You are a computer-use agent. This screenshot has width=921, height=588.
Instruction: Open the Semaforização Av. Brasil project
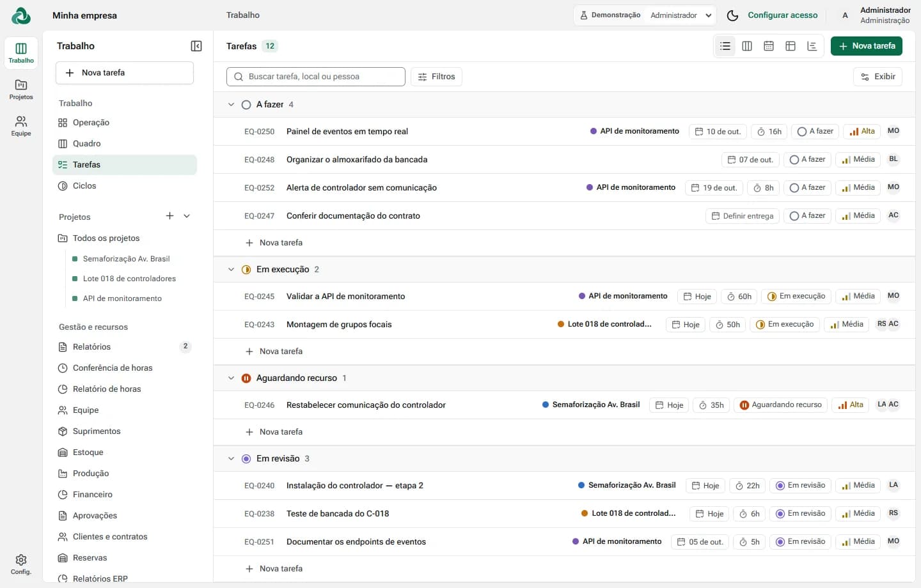pos(126,259)
